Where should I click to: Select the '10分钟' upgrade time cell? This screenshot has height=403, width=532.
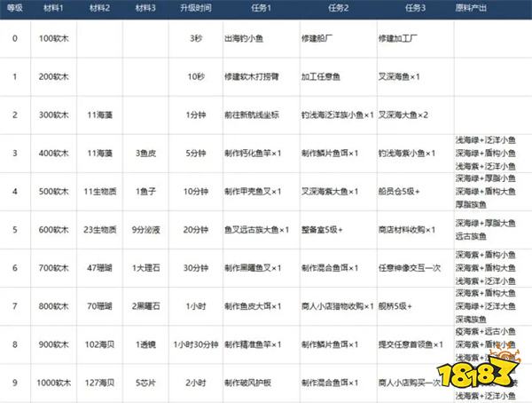pyautogui.click(x=196, y=192)
